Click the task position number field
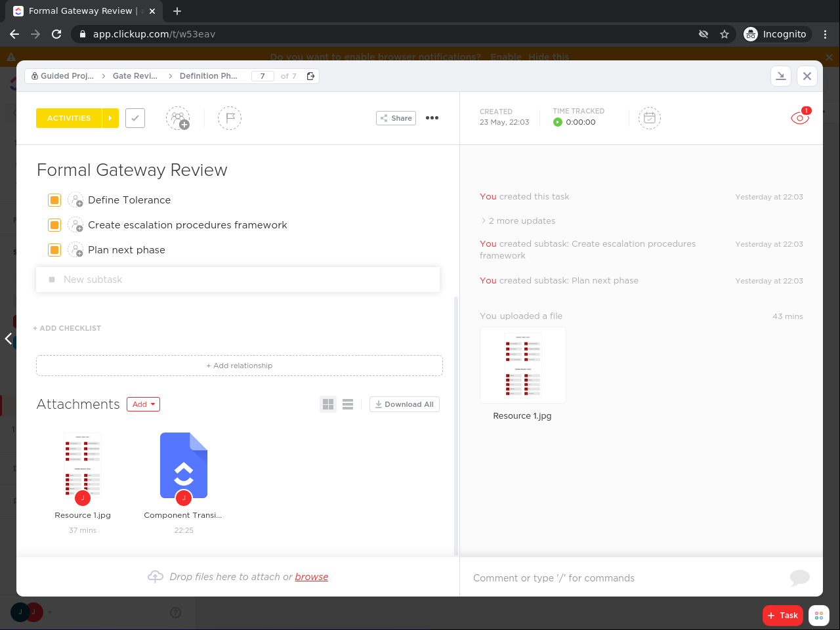Image resolution: width=840 pixels, height=630 pixels. [x=262, y=76]
